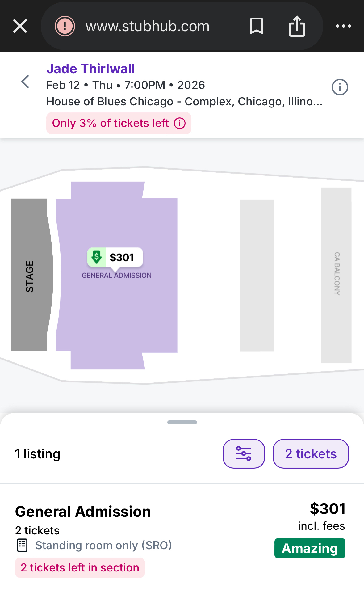Close the browser tab with X
The height and width of the screenshot is (590, 364).
click(x=20, y=26)
